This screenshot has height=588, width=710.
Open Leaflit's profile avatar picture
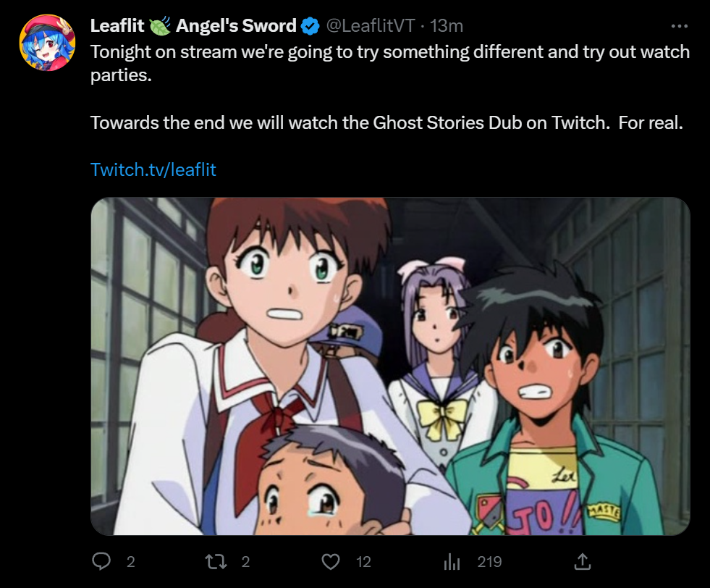47,43
